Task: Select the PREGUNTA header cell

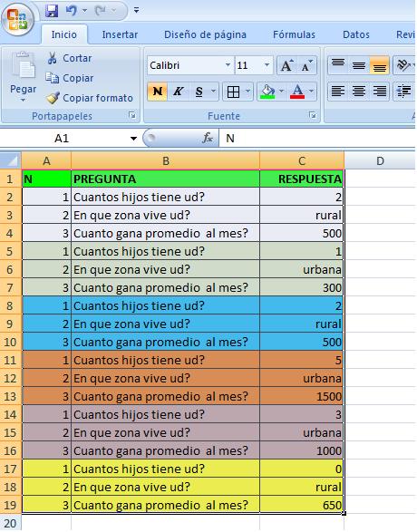Action: [165, 179]
